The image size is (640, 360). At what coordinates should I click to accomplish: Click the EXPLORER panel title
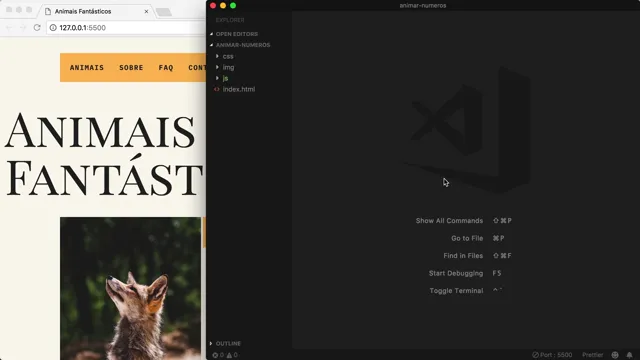[230, 20]
